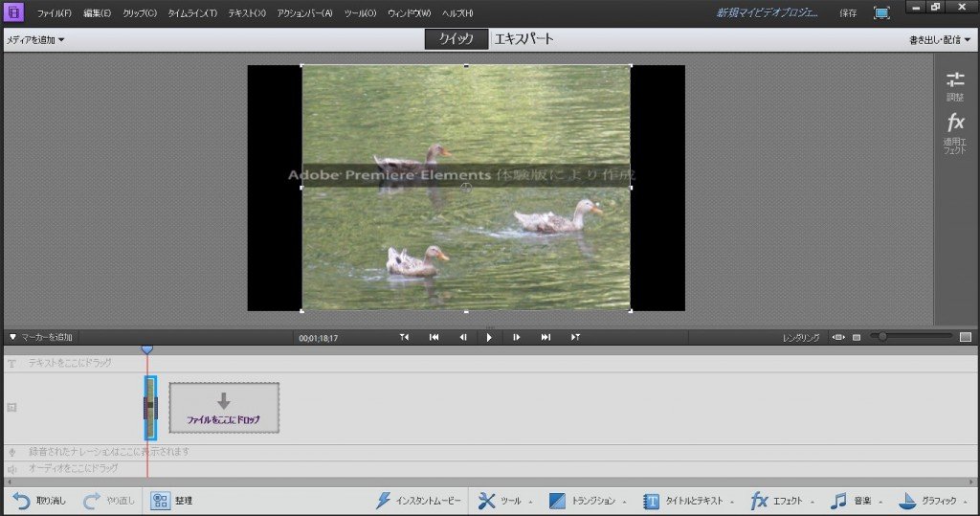Open the ファイル(F) menu
Screen dimensions: 980x516
[x=55, y=13]
